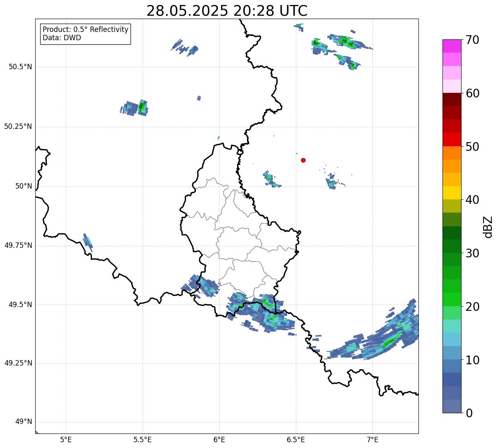498x448 pixels.
Task: Pick the bright red swatch just above 50
Action: click(x=452, y=139)
